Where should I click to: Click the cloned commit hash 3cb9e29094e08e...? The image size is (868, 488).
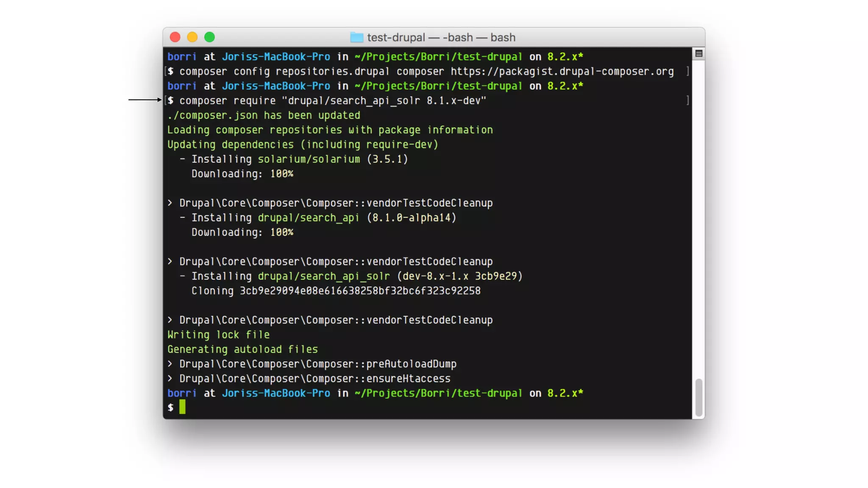coord(360,291)
